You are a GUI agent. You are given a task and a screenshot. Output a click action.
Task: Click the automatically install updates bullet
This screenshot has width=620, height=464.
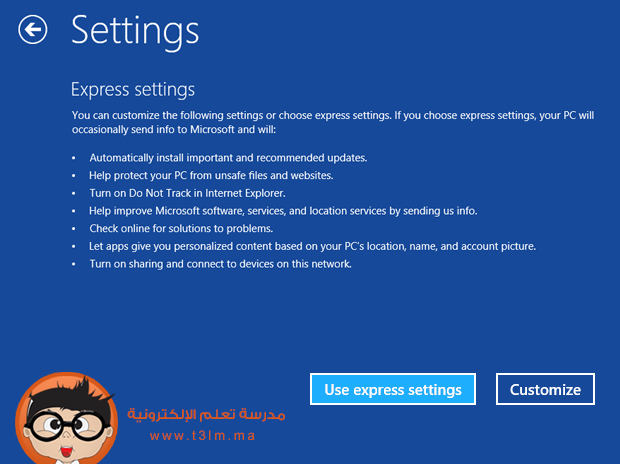pos(228,158)
